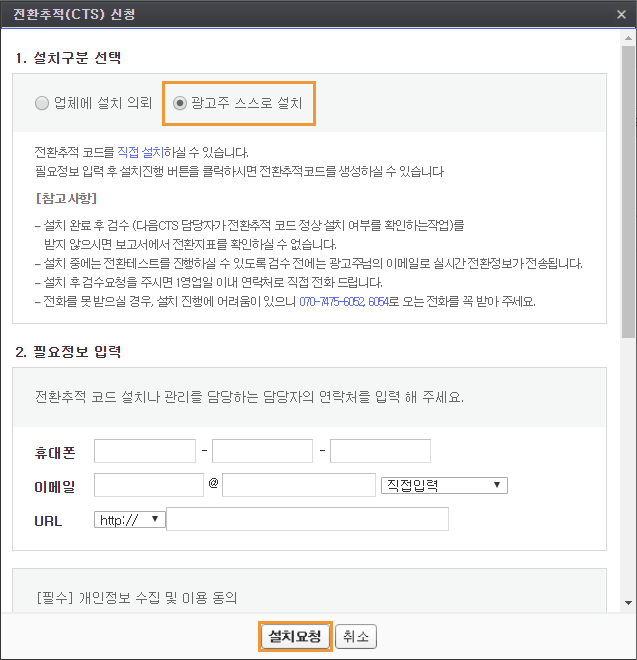Click the 이메일 field label
The height and width of the screenshot is (660, 637).
click(x=55, y=487)
